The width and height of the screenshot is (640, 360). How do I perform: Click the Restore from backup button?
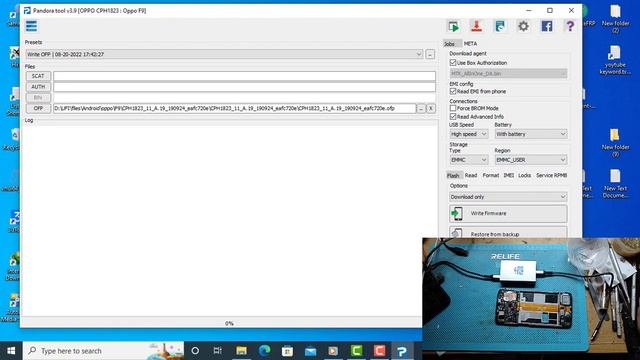pyautogui.click(x=508, y=233)
